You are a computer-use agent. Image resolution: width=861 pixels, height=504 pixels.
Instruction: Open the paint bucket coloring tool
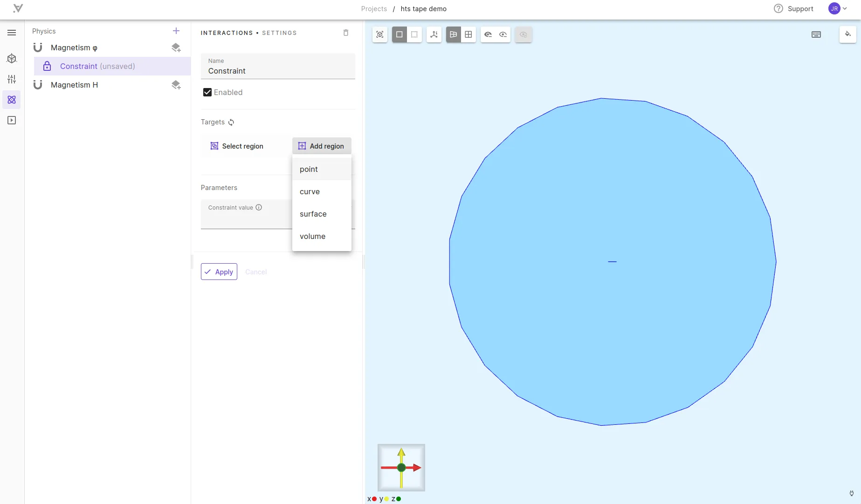point(848,34)
